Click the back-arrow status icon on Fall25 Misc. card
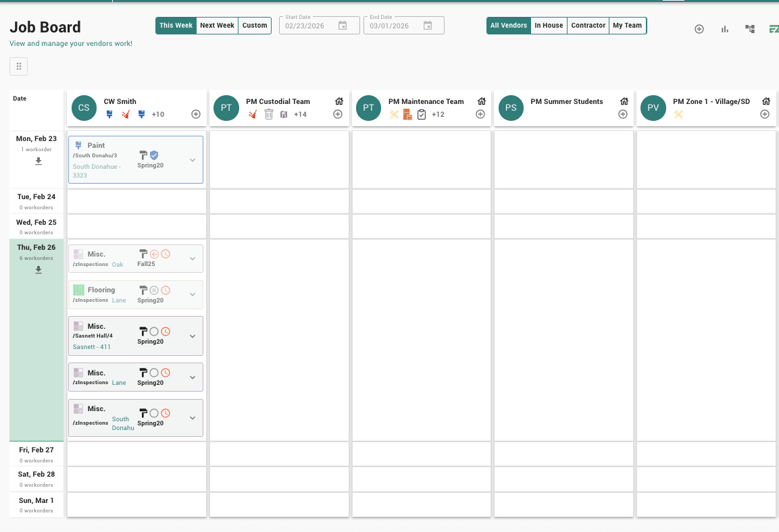779x532 pixels. 154,254
